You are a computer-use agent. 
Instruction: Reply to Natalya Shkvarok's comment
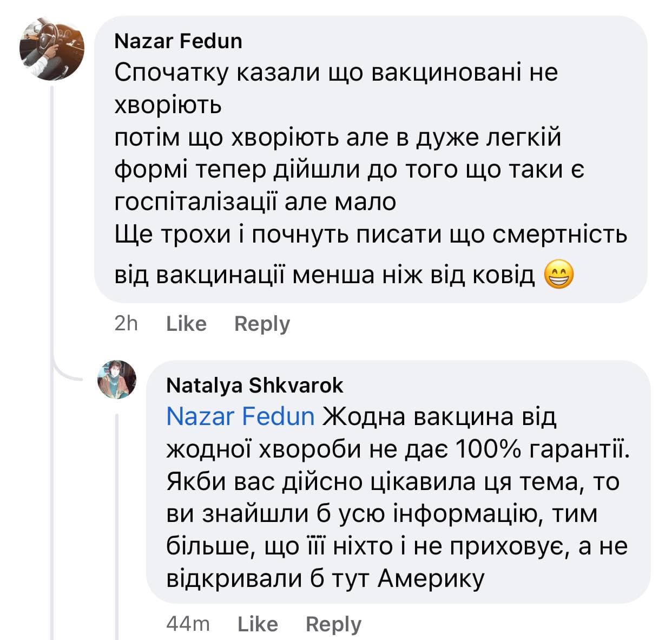(x=333, y=624)
